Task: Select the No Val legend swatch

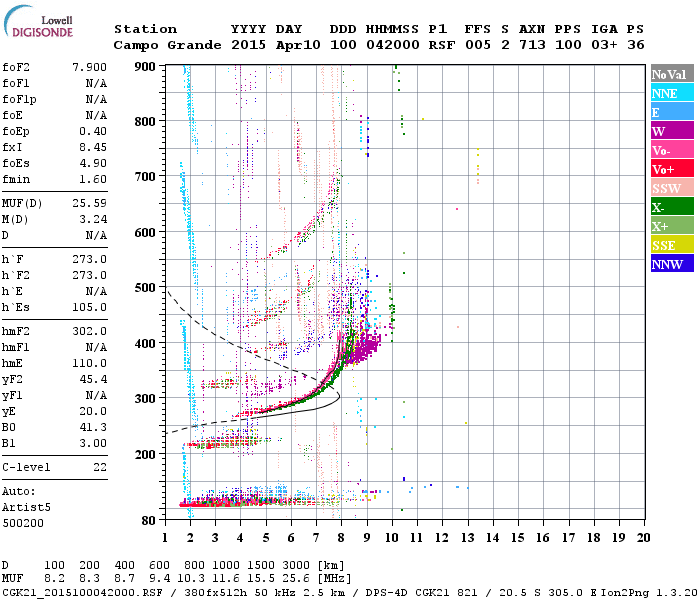Action: [672, 74]
